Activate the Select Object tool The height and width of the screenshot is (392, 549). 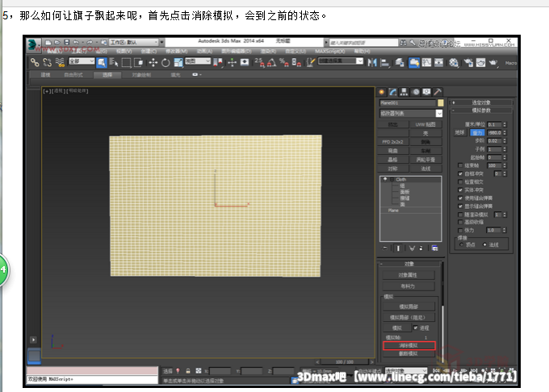click(x=102, y=63)
